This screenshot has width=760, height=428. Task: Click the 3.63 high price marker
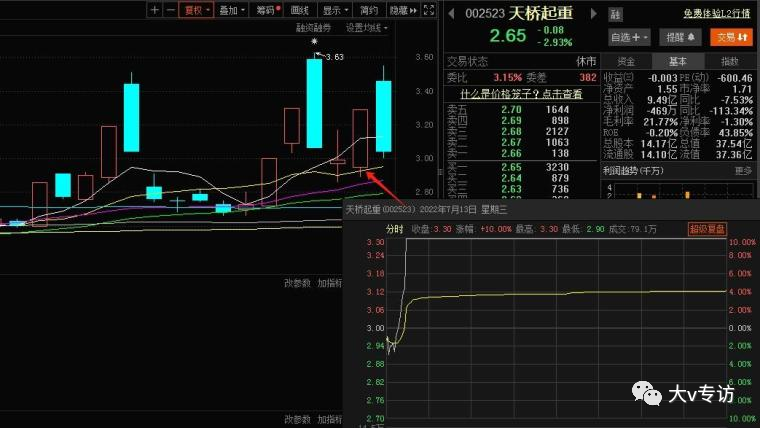coord(334,57)
